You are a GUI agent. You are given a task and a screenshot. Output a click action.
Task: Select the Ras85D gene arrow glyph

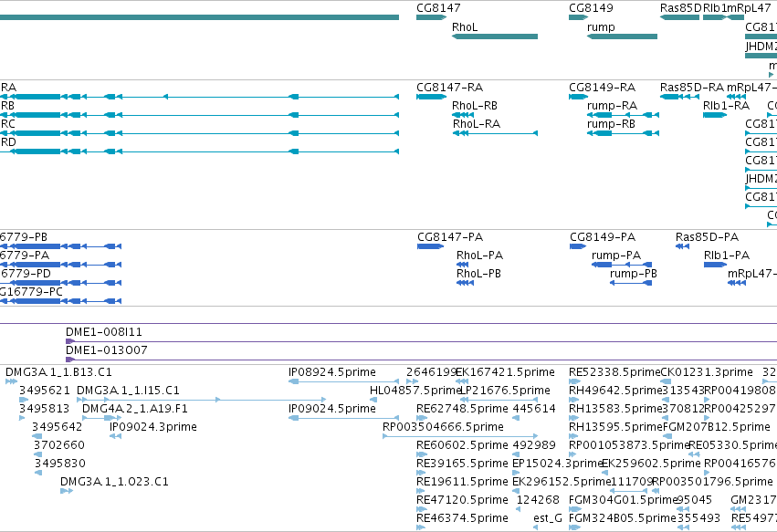679,17
